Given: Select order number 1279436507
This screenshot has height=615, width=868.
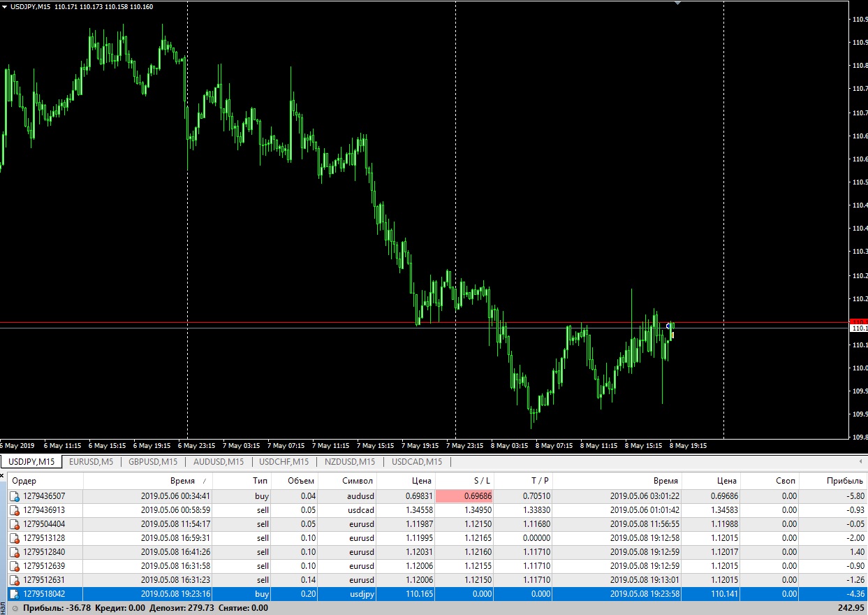Looking at the screenshot, I should coord(44,496).
